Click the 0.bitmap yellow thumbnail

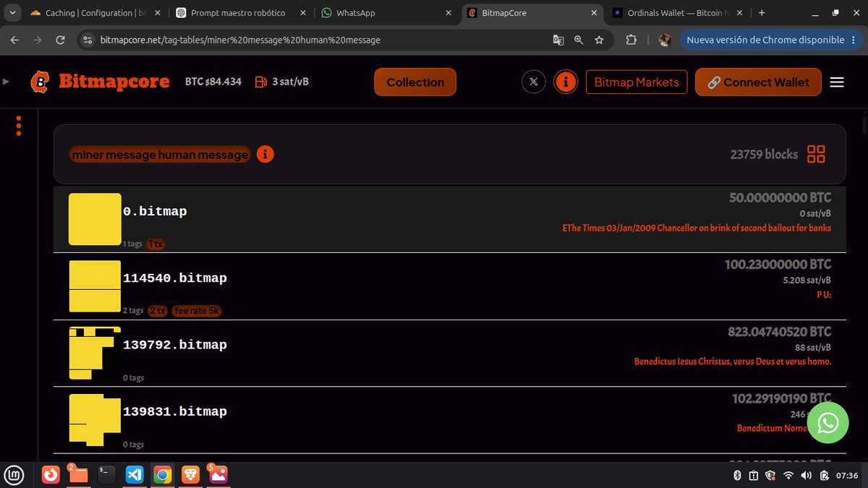95,218
